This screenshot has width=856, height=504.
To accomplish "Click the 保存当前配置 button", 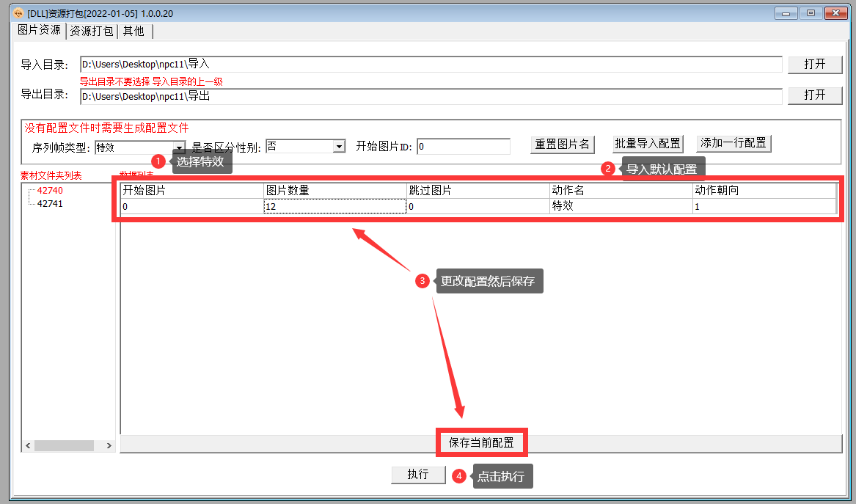I will (x=481, y=443).
